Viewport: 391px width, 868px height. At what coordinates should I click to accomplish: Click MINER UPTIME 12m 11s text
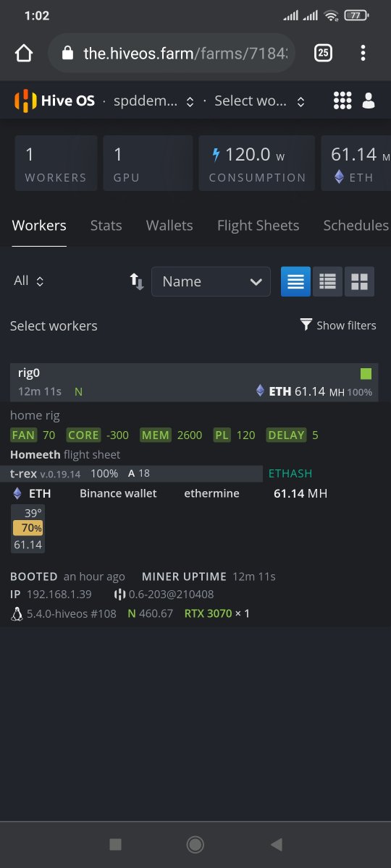click(209, 576)
